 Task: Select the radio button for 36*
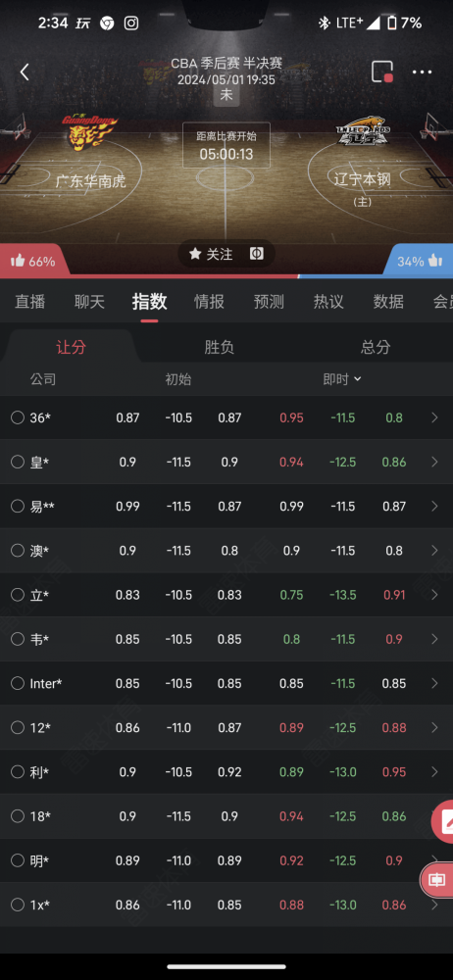pos(18,417)
